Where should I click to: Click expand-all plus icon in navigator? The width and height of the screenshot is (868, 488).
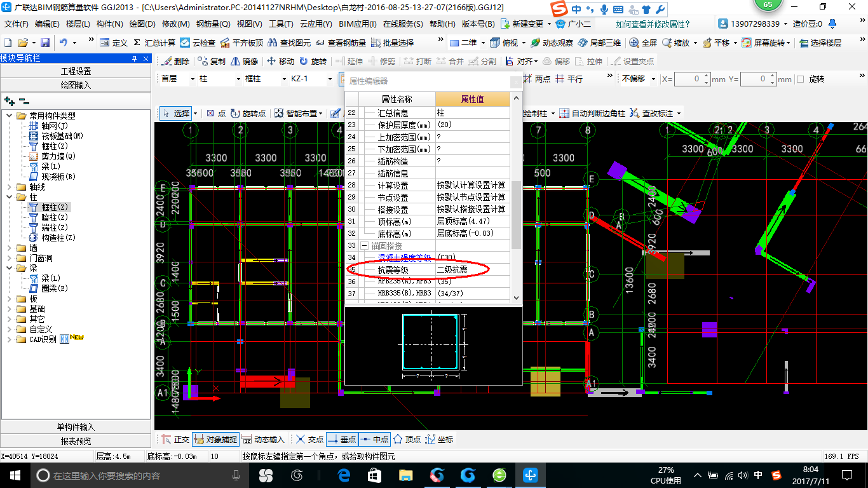pyautogui.click(x=10, y=100)
